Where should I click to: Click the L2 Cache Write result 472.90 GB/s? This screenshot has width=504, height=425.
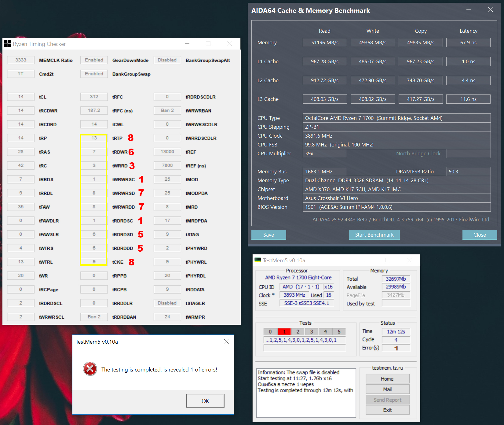click(373, 80)
